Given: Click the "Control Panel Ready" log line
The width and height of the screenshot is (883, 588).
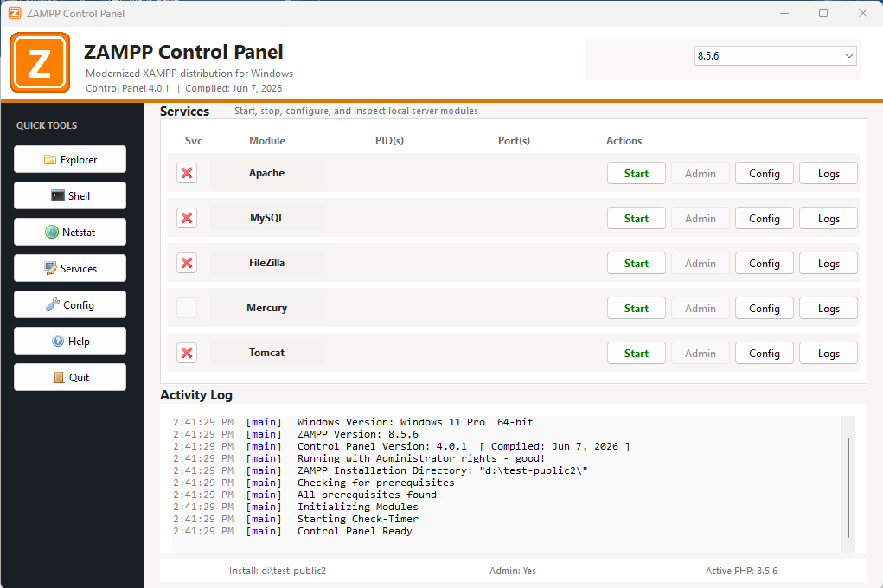Looking at the screenshot, I should [x=355, y=531].
